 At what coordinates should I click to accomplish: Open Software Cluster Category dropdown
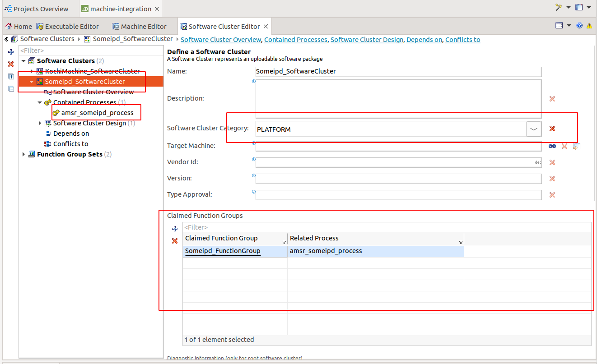point(534,129)
